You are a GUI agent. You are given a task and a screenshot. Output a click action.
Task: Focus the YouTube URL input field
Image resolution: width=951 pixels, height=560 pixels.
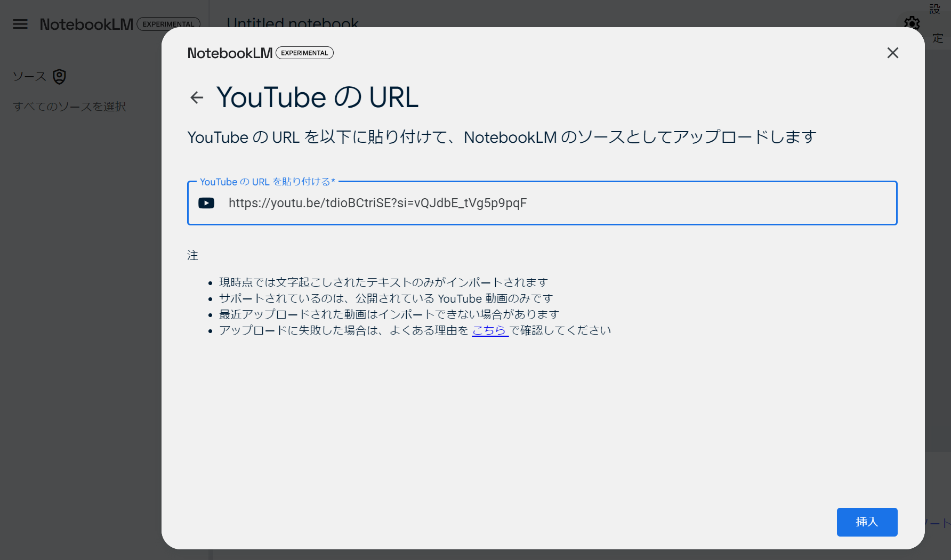(x=542, y=203)
